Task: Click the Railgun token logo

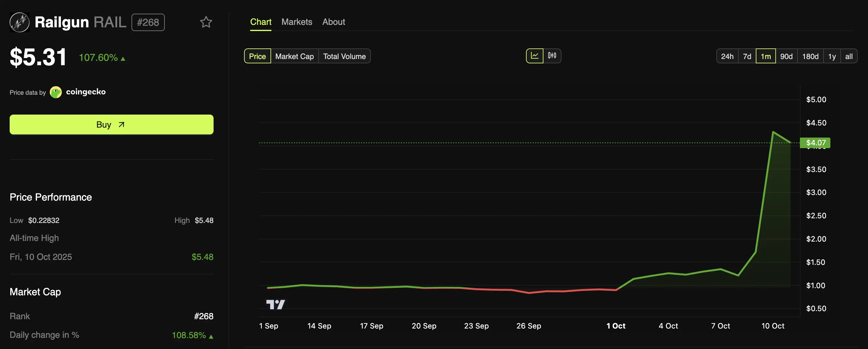Action: (x=20, y=22)
